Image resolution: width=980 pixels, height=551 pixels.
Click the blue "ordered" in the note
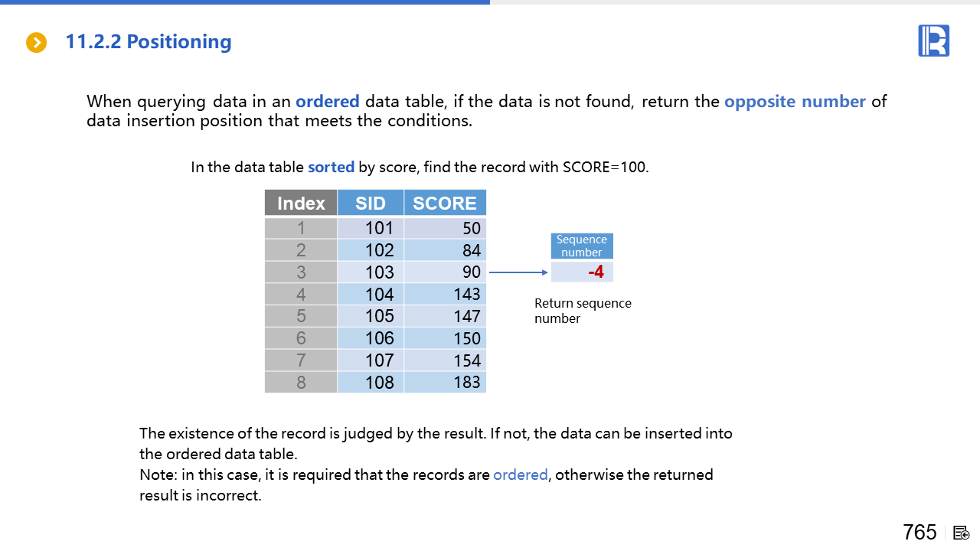point(521,474)
